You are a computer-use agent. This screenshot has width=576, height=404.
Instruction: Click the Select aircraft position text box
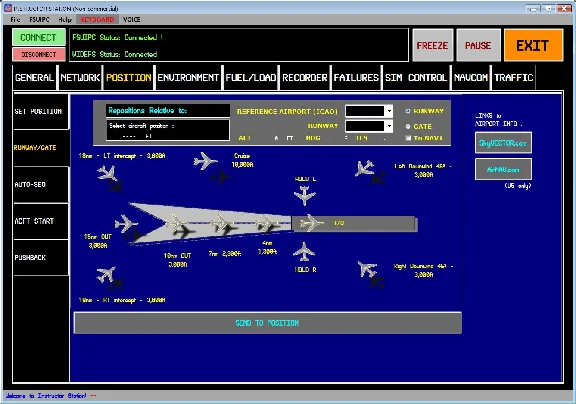[x=168, y=130]
